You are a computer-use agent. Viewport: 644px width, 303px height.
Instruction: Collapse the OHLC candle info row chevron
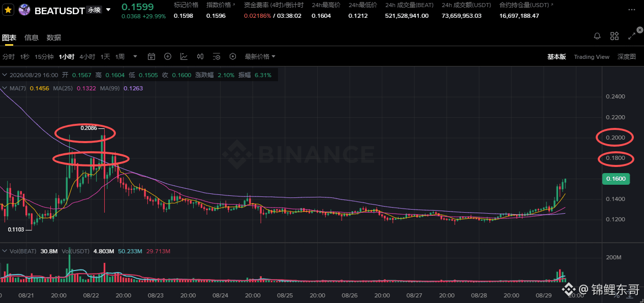(x=5, y=75)
